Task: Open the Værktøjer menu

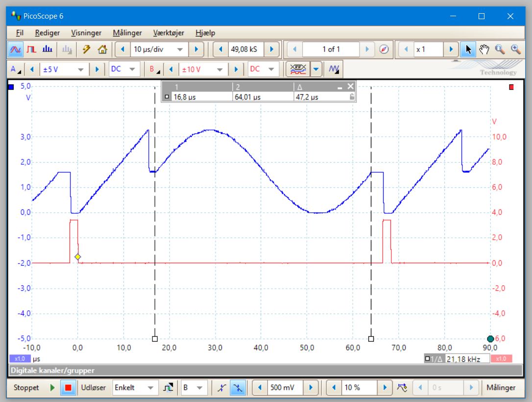Action: [x=169, y=33]
